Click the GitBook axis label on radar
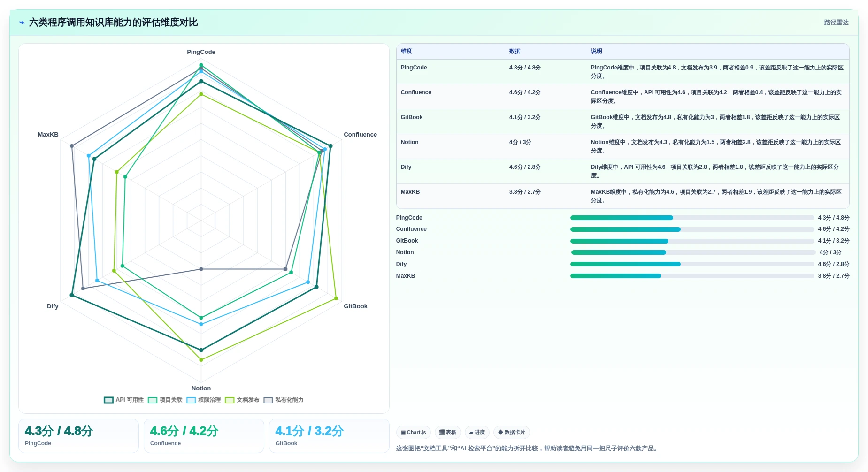This screenshot has height=472, width=868. 355,306
